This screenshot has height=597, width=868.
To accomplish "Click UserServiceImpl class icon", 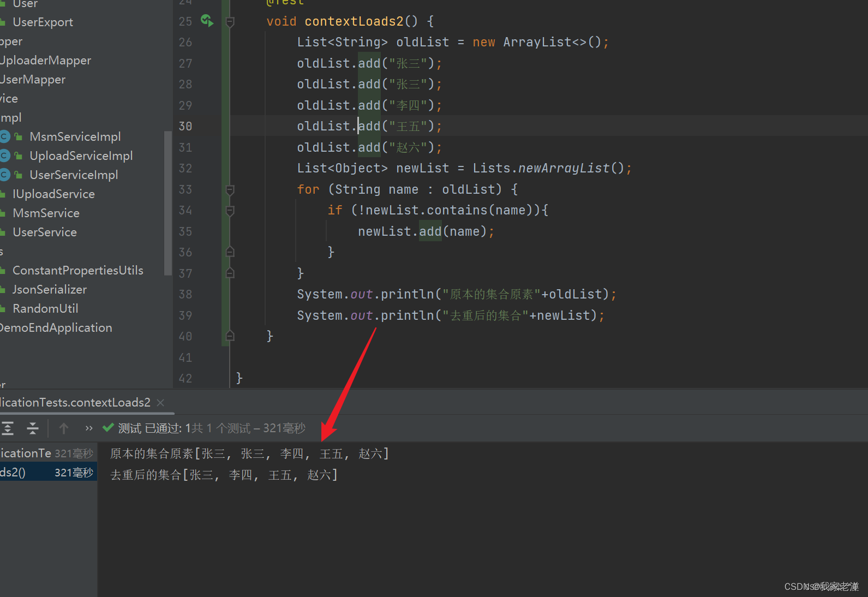I will [4, 175].
